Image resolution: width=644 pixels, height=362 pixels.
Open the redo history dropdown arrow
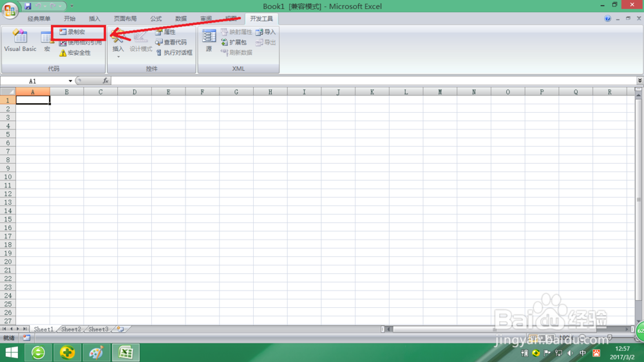coord(60,6)
